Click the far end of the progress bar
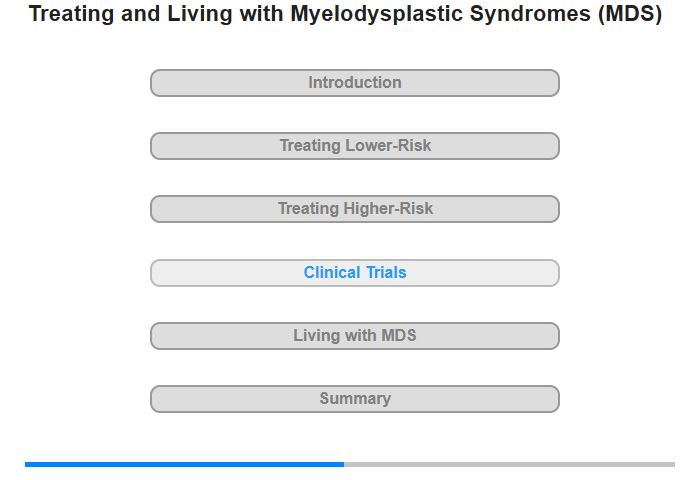Image resolution: width=700 pixels, height=480 pixels. 673,464
